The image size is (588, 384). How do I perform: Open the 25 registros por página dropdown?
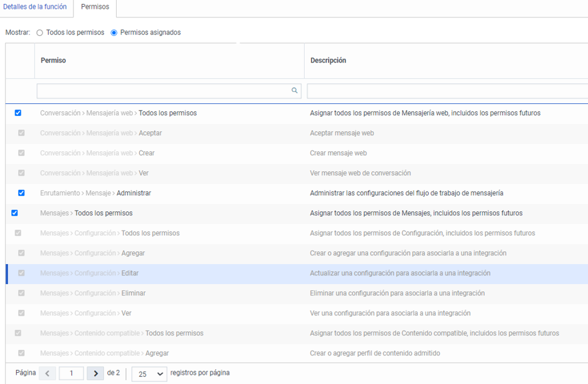point(149,374)
